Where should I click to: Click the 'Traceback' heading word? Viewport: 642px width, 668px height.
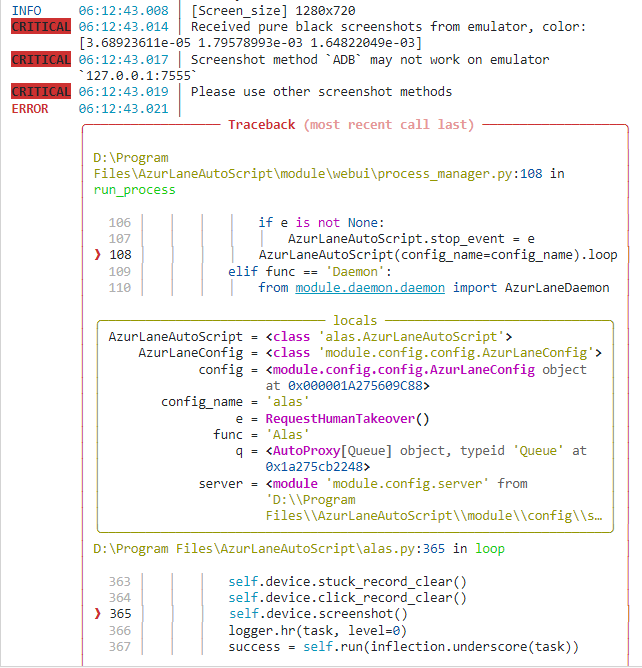(x=262, y=125)
